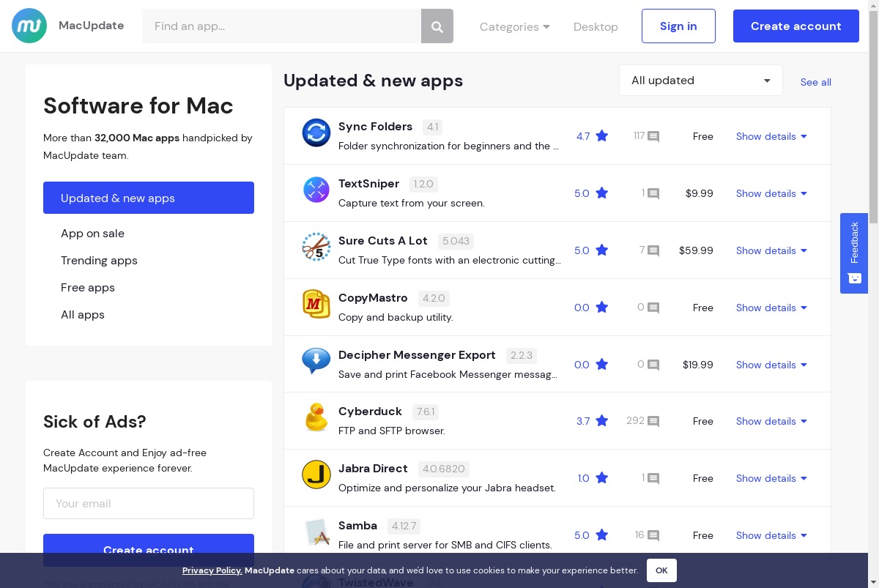
Task: Go to the Desktop nav item
Action: 596,26
